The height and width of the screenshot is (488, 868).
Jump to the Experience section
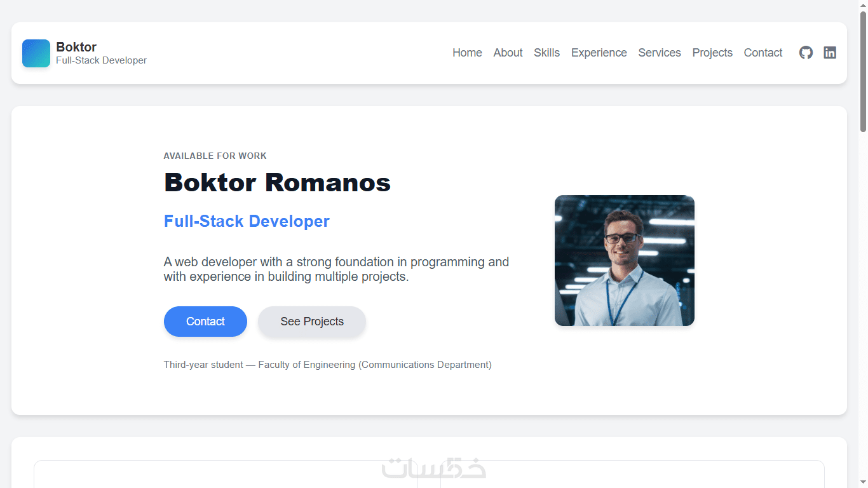599,53
